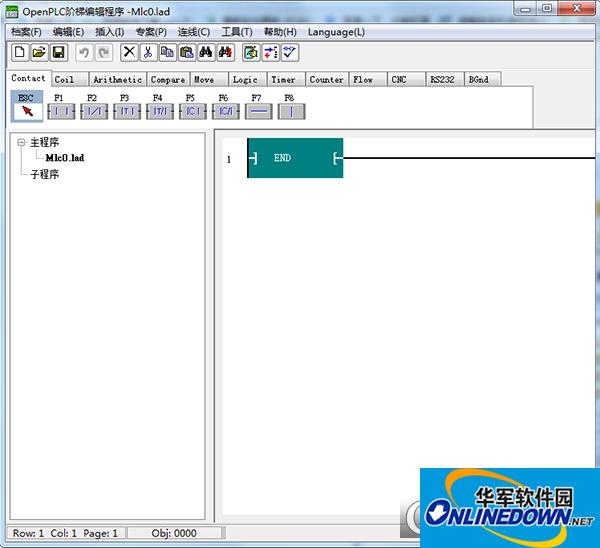Image resolution: width=600 pixels, height=548 pixels.
Task: Switch to the Contact tab
Action: point(28,78)
